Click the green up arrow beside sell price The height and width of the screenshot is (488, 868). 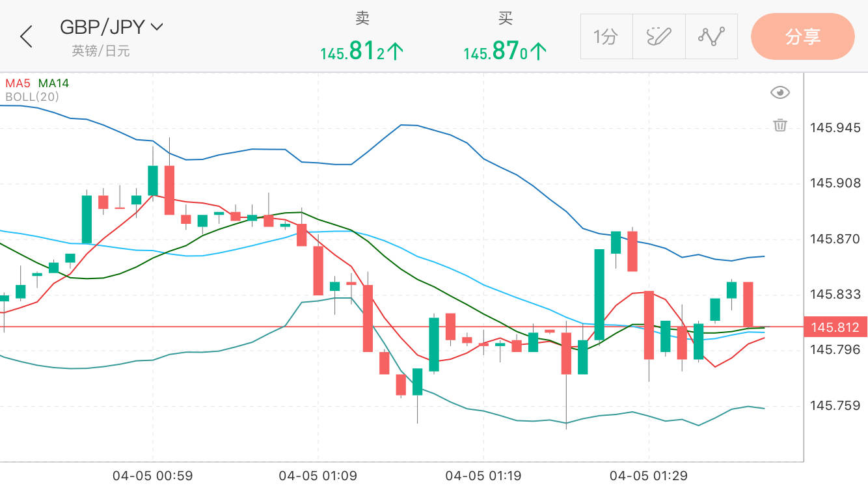click(x=395, y=51)
